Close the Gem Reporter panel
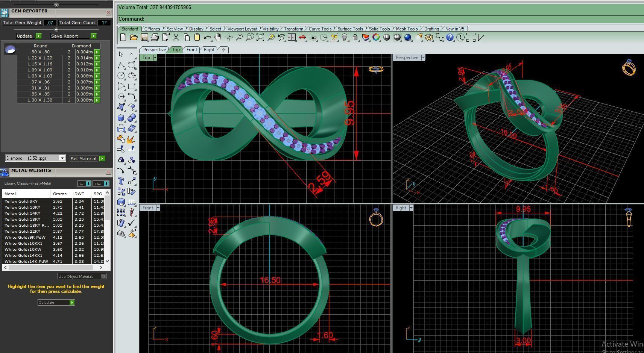The height and width of the screenshot is (353, 644). 109,12
